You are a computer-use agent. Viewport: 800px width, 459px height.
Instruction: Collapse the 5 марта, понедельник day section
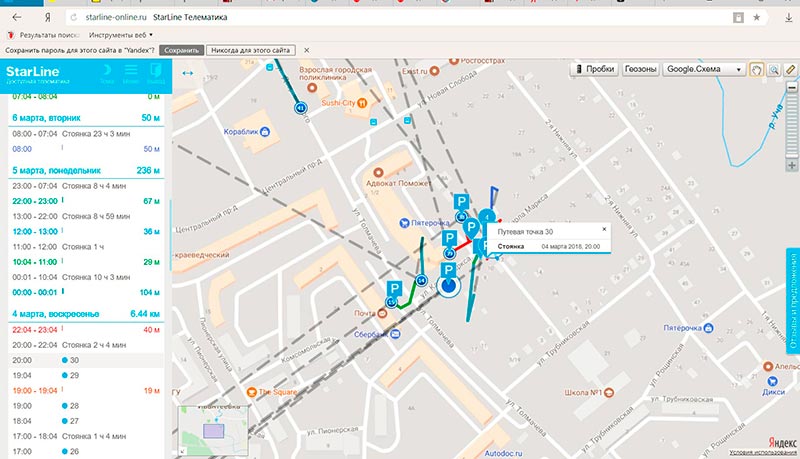(86, 170)
